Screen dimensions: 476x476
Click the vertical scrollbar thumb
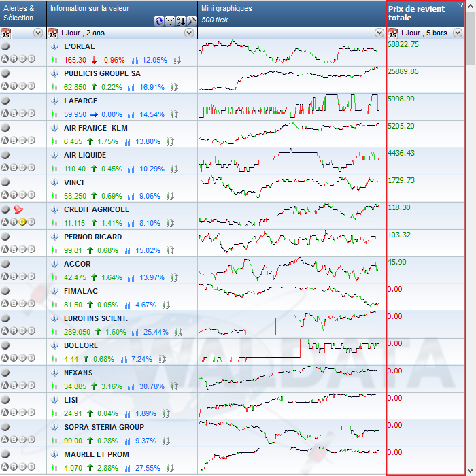pyautogui.click(x=471, y=39)
